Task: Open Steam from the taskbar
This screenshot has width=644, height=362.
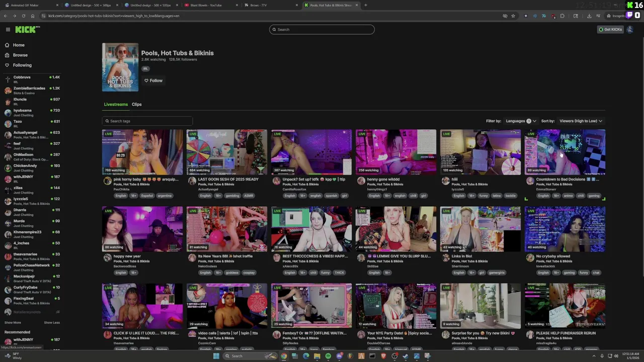Action: pos(406,356)
